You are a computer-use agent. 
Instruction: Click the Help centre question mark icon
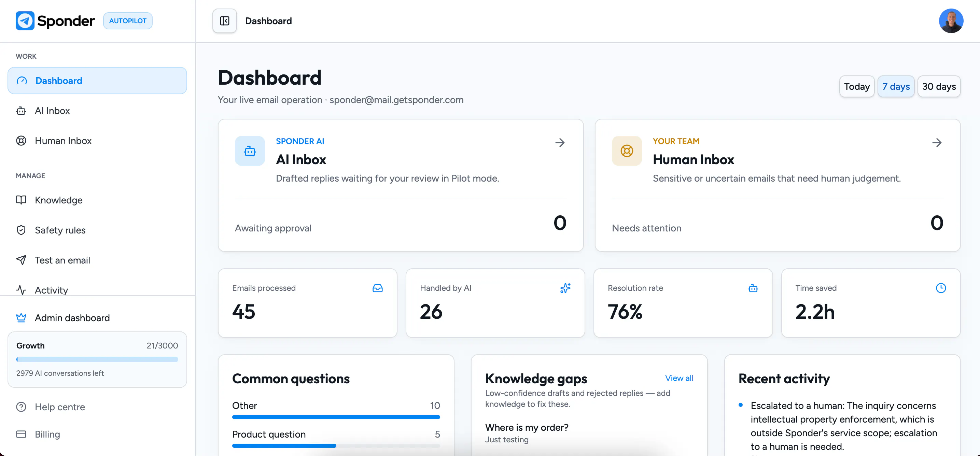tap(21, 407)
